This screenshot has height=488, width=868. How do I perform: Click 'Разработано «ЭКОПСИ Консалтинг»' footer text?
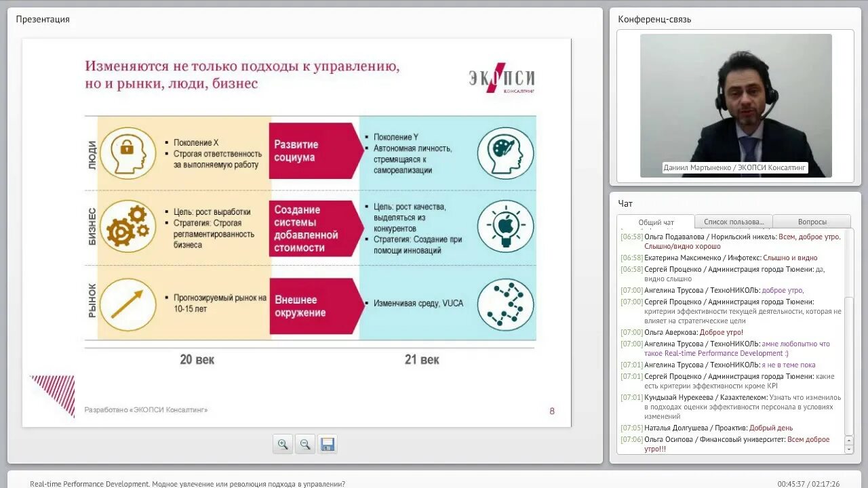pos(146,410)
